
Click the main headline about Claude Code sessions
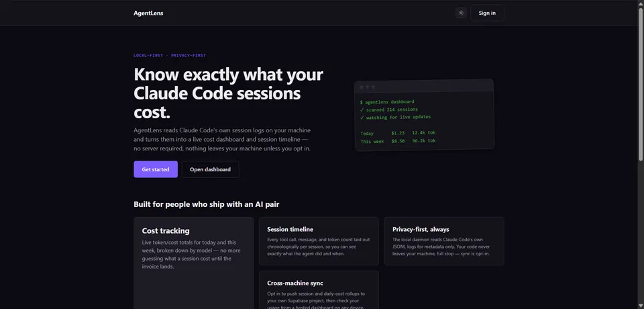228,93
